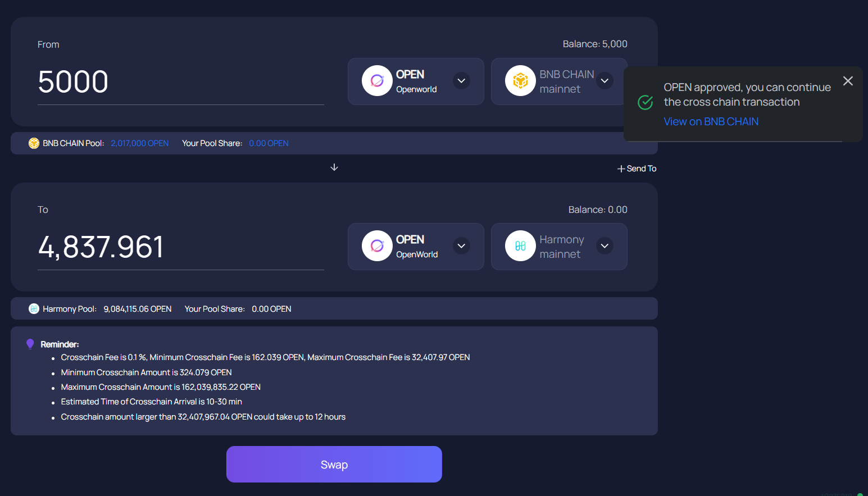Click the Minimum Crosschain Amount reminder line

tap(146, 372)
